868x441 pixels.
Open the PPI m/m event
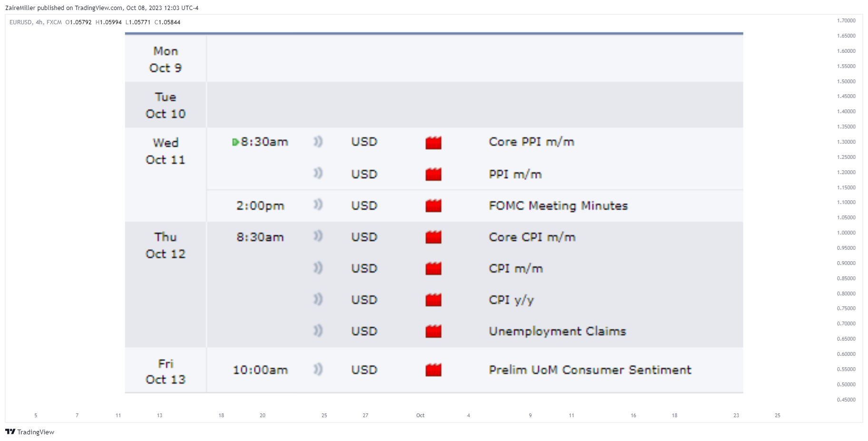516,174
